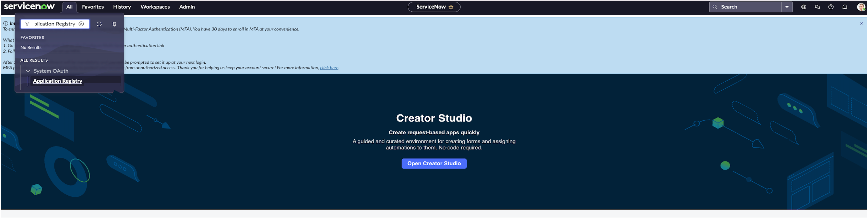868x218 pixels.
Task: Open the Admin menu
Action: [187, 7]
